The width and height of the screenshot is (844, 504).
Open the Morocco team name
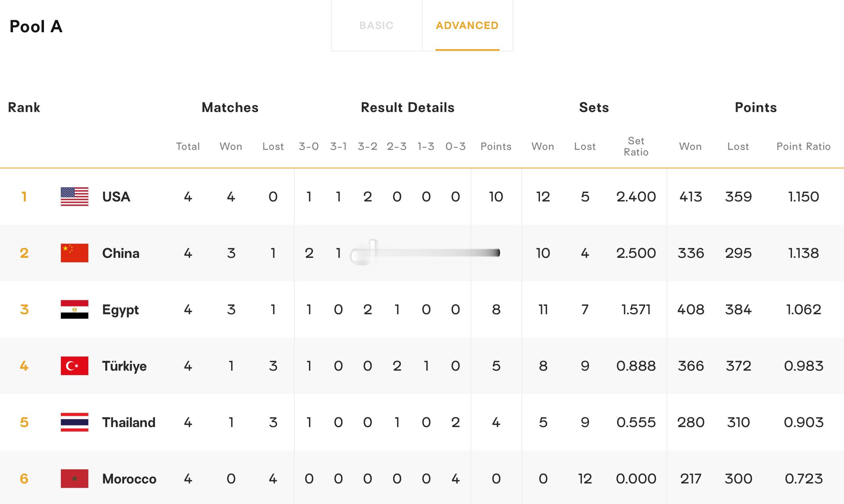click(129, 479)
